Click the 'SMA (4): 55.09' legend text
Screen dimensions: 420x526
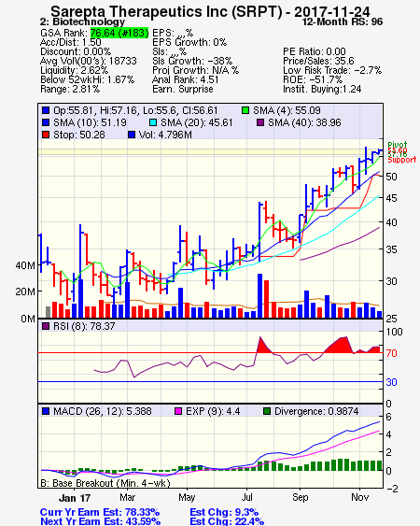coord(287,110)
